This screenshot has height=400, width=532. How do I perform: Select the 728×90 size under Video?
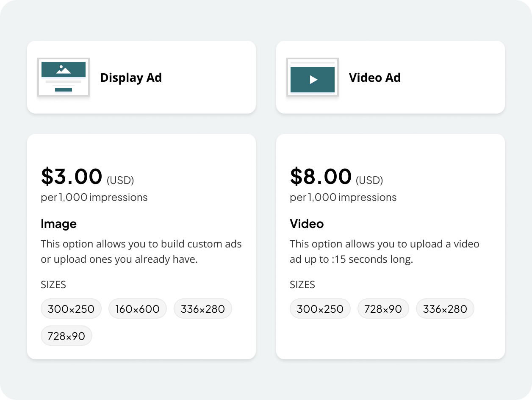pos(383,309)
